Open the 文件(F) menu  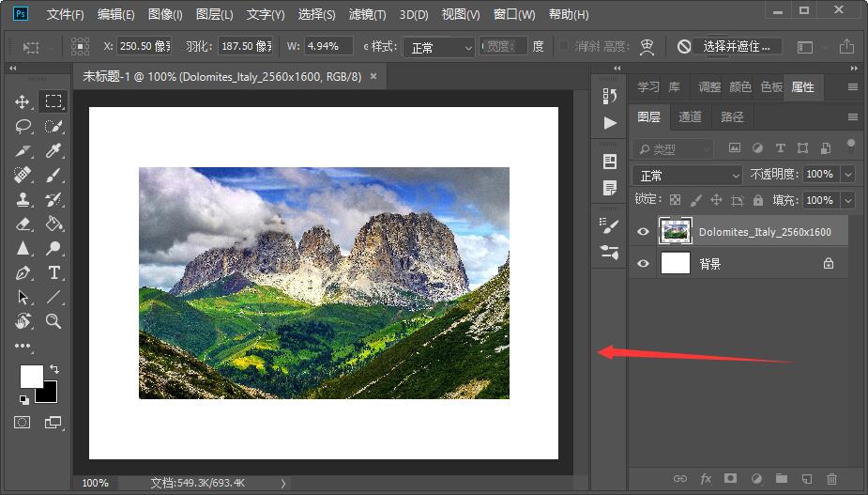(x=65, y=14)
